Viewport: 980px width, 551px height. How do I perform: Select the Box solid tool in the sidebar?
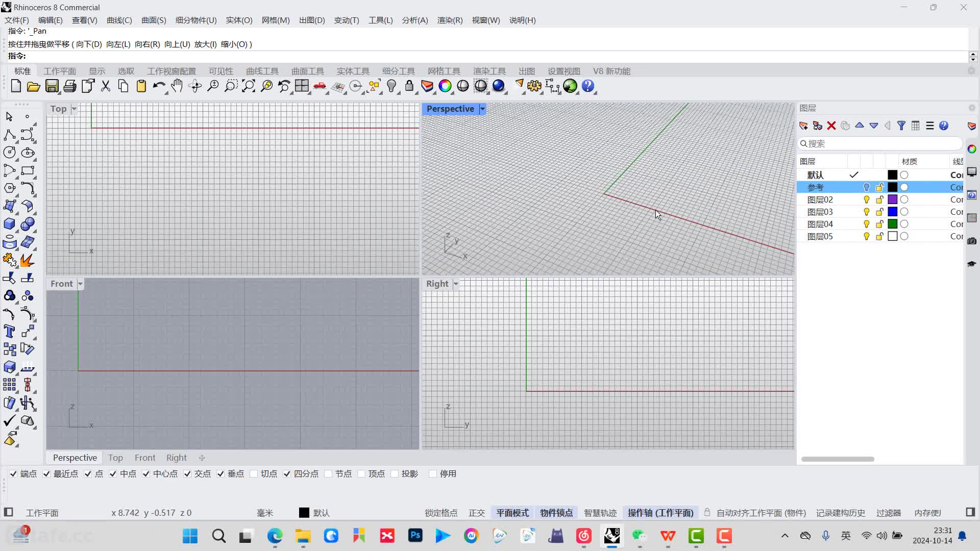pos(9,224)
